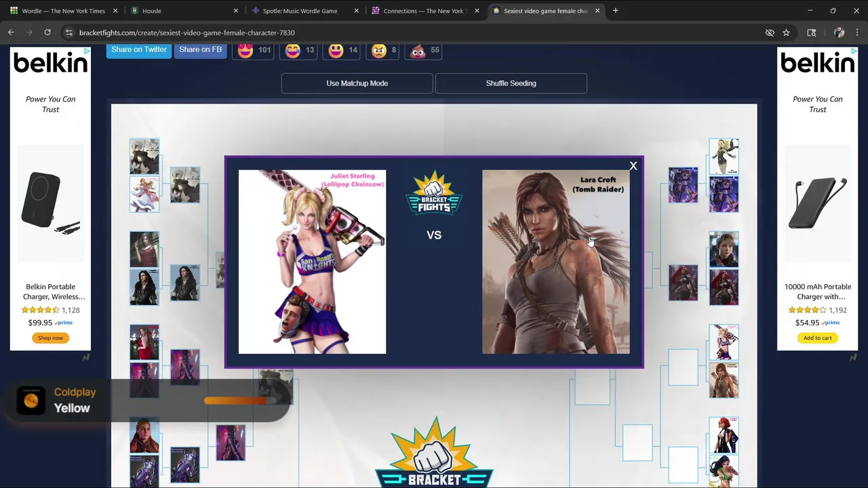The width and height of the screenshot is (868, 488).
Task: Open a new browser tab
Action: (x=615, y=11)
